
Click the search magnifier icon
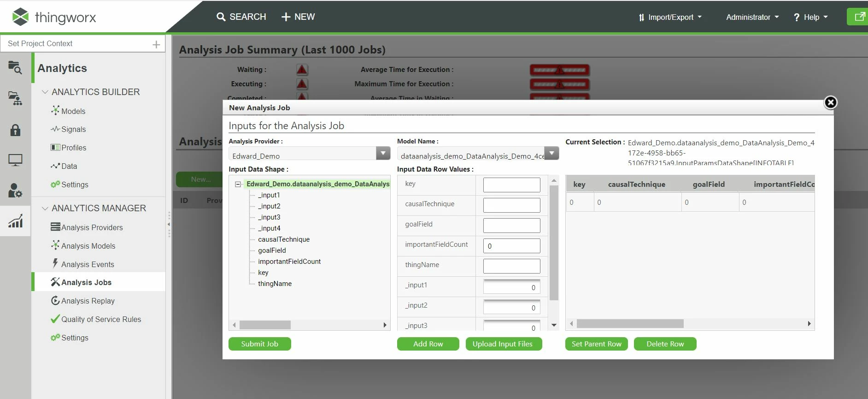[221, 17]
